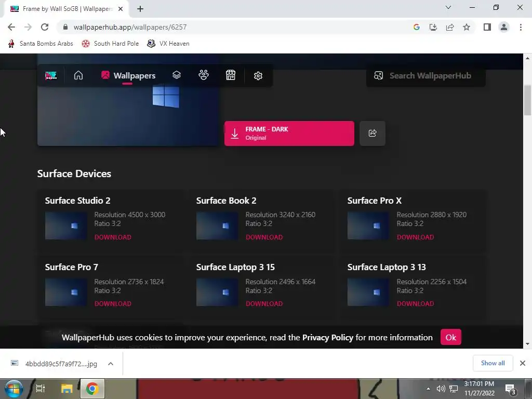
Task: Open Surface Studio 2 thumbnail preview
Action: pos(66,225)
